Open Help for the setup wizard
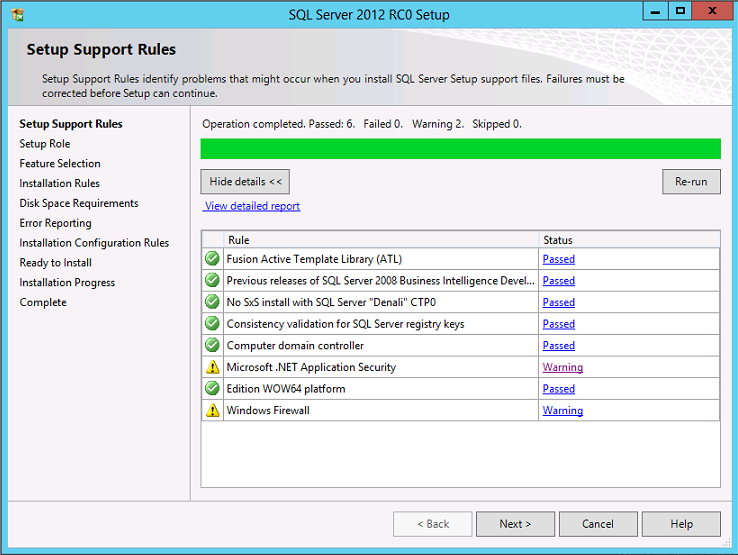 click(x=681, y=524)
